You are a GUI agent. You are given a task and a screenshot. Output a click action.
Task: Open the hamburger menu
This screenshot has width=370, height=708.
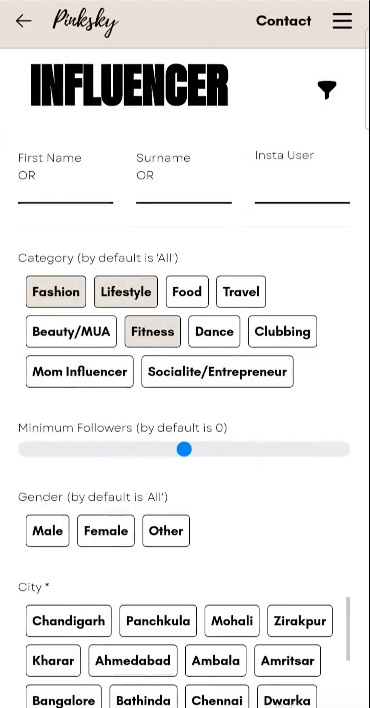pyautogui.click(x=342, y=21)
